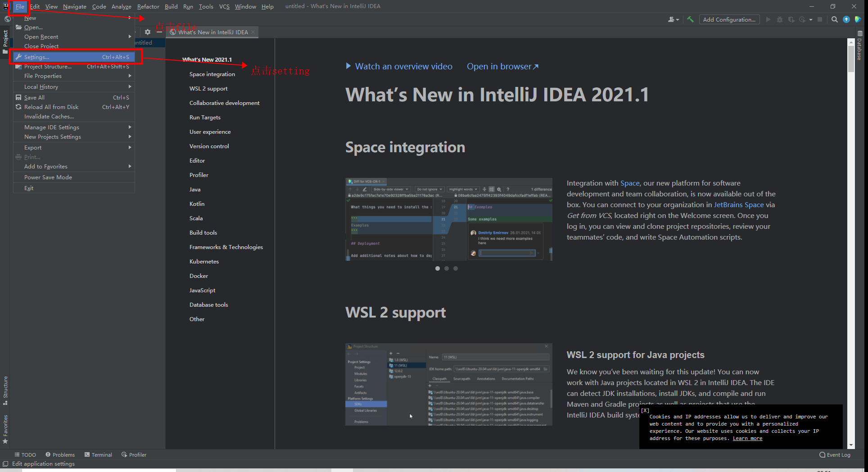Open the Terminal tool window
Viewport: 868px width, 472px height.
point(98,455)
